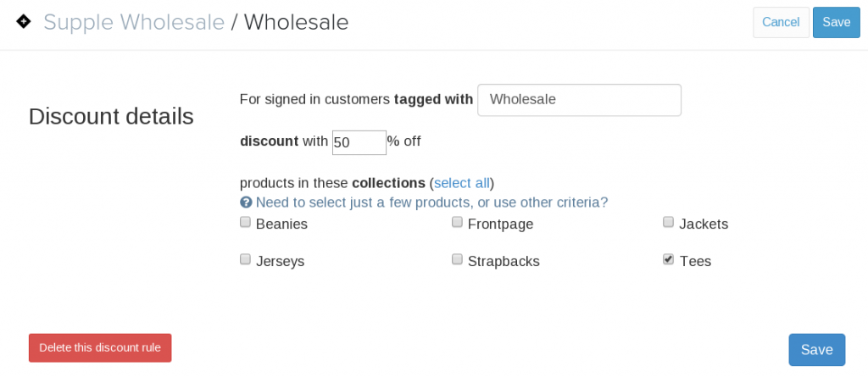Click the Tees collection label
Image resolution: width=868 pixels, height=377 pixels.
(x=695, y=261)
